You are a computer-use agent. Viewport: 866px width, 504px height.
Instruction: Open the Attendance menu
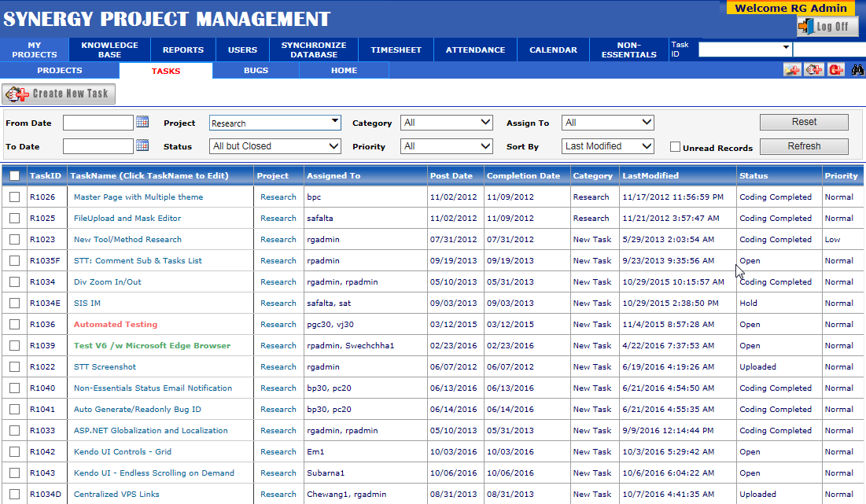click(476, 50)
